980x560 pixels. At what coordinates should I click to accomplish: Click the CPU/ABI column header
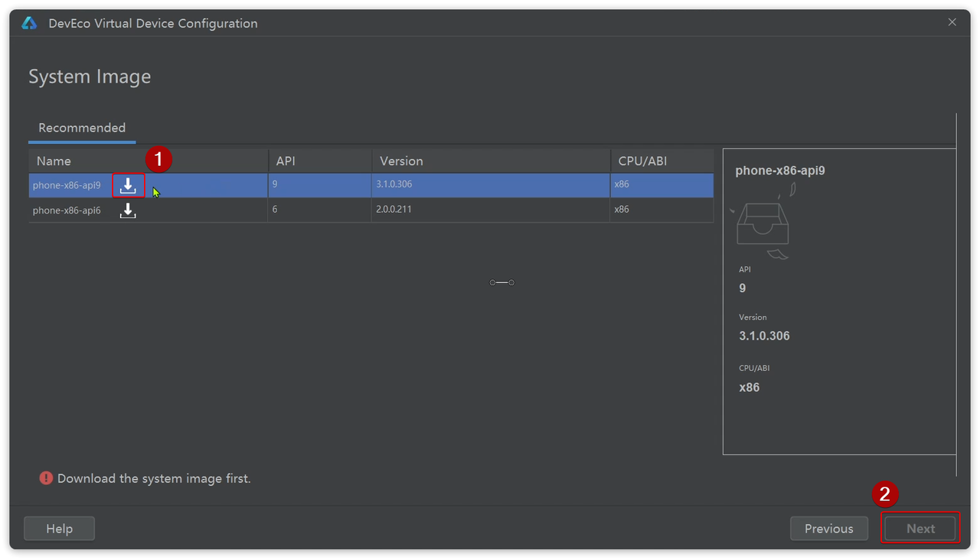(x=642, y=161)
